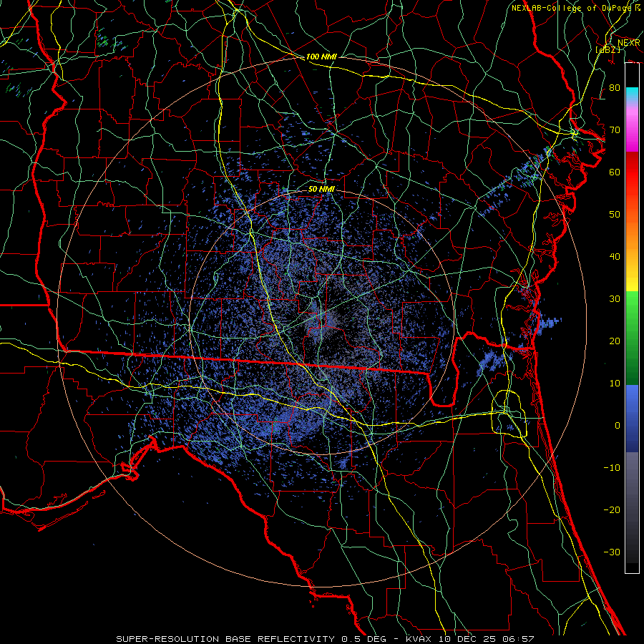
Task: Select the 40 dBZ scale label
Action: click(615, 257)
